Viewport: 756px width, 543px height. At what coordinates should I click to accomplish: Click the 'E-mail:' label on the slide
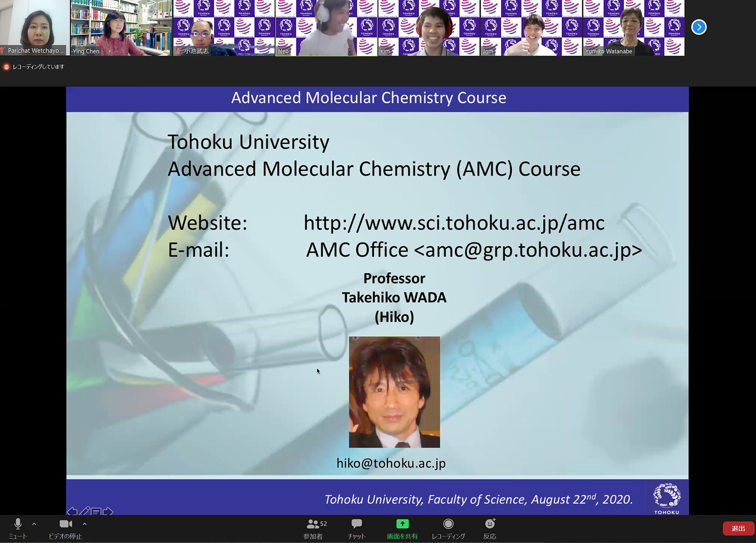(198, 250)
